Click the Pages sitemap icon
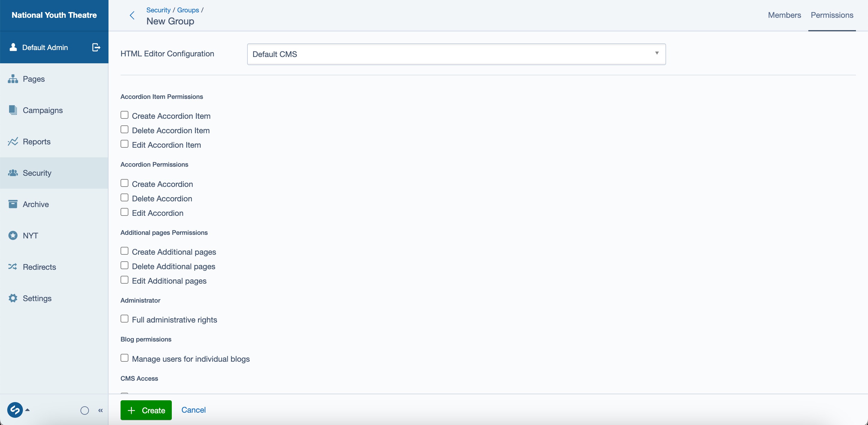This screenshot has height=425, width=868. point(13,79)
